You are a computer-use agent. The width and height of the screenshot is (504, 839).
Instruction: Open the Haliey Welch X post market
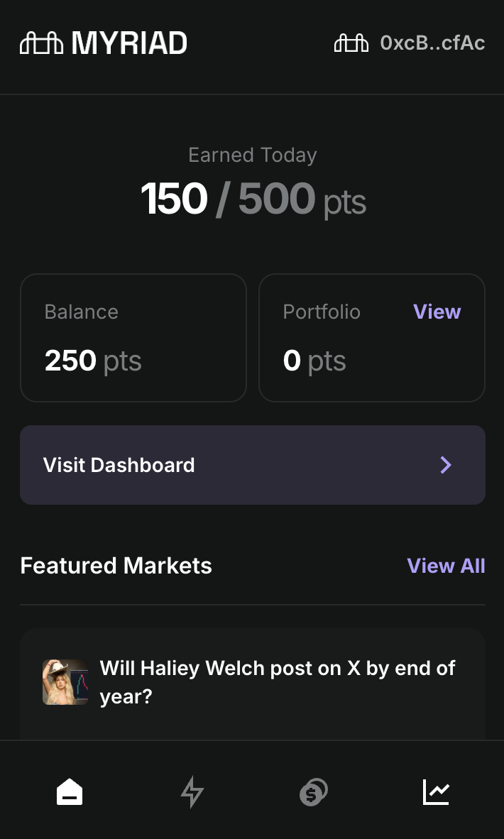click(x=277, y=682)
